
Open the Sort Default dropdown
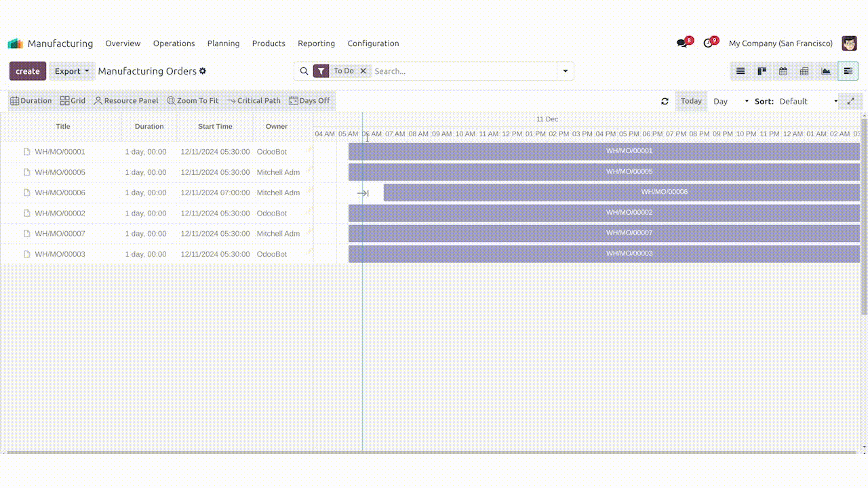click(x=808, y=101)
